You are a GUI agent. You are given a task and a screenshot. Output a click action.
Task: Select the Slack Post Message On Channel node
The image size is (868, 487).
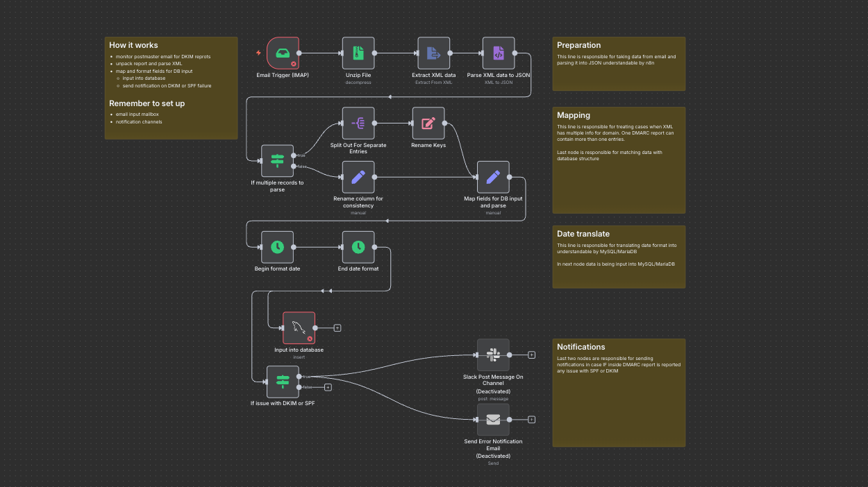[x=493, y=355]
